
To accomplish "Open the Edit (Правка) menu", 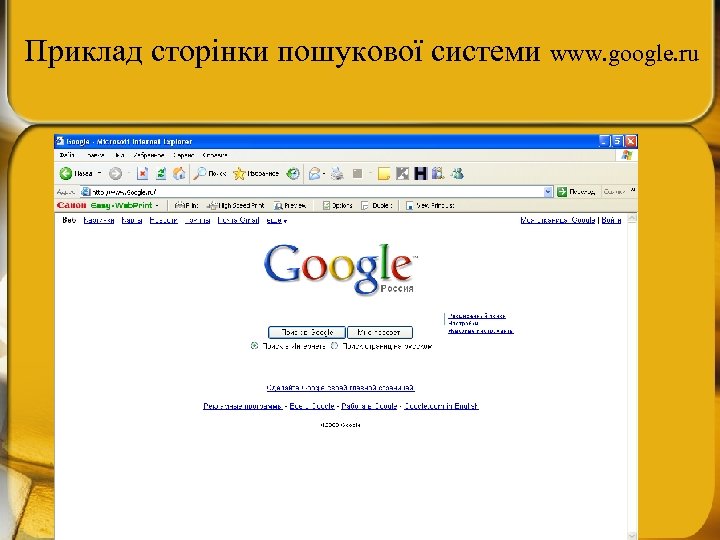I will (x=96, y=155).
